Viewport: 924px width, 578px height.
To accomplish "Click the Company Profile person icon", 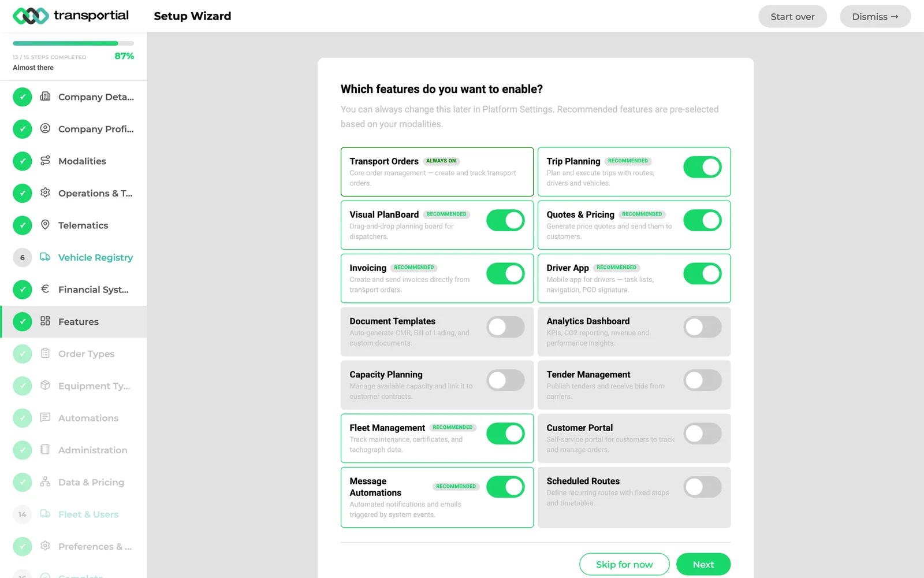I will (45, 128).
